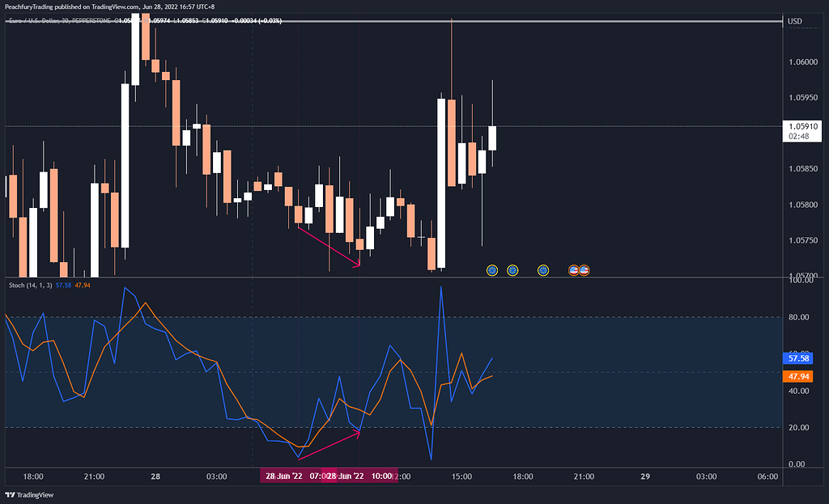Click the 80.00 level on Stochastic axis
829x504 pixels.
[x=802, y=317]
